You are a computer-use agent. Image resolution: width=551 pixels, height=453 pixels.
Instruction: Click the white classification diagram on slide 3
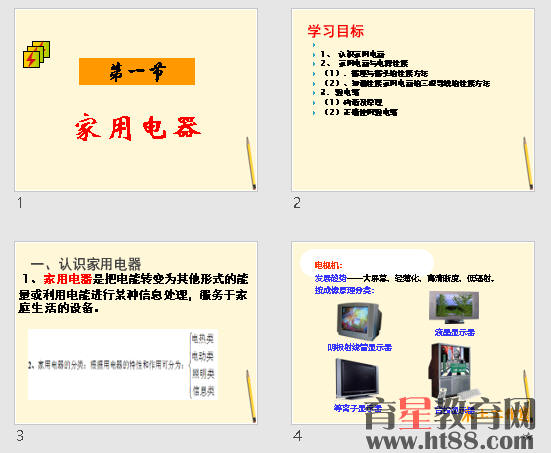tap(123, 364)
